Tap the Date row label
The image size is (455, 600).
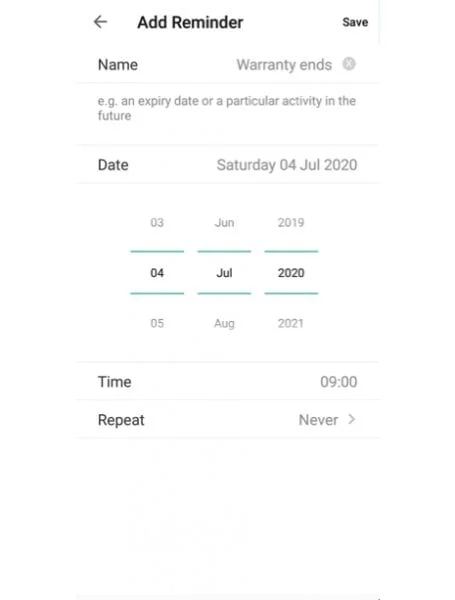tap(113, 165)
